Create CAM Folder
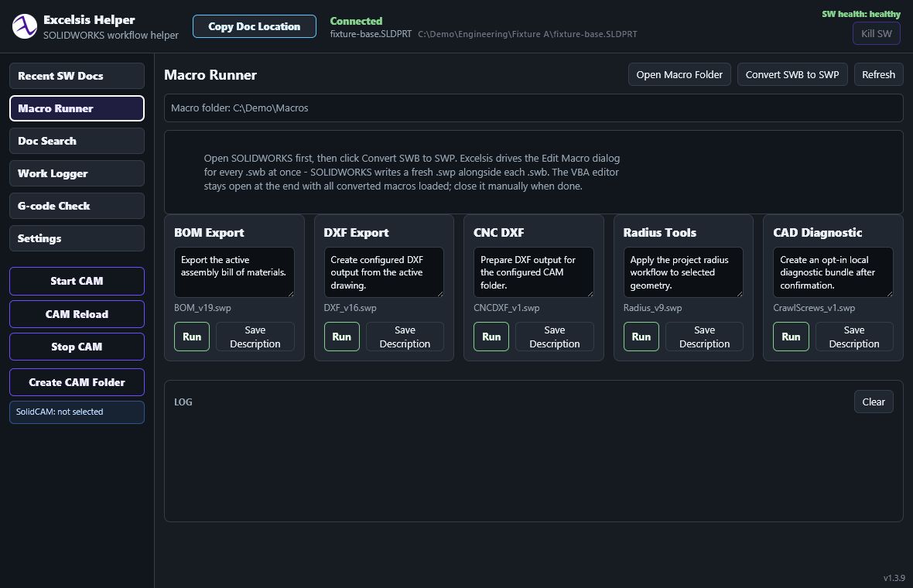 pyautogui.click(x=77, y=382)
